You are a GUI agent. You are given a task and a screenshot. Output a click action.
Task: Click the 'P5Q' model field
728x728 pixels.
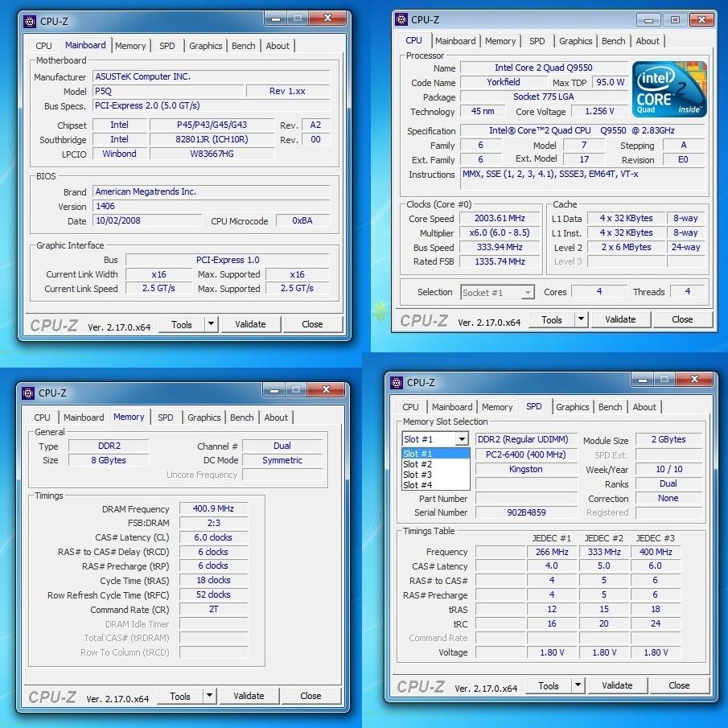pyautogui.click(x=168, y=91)
